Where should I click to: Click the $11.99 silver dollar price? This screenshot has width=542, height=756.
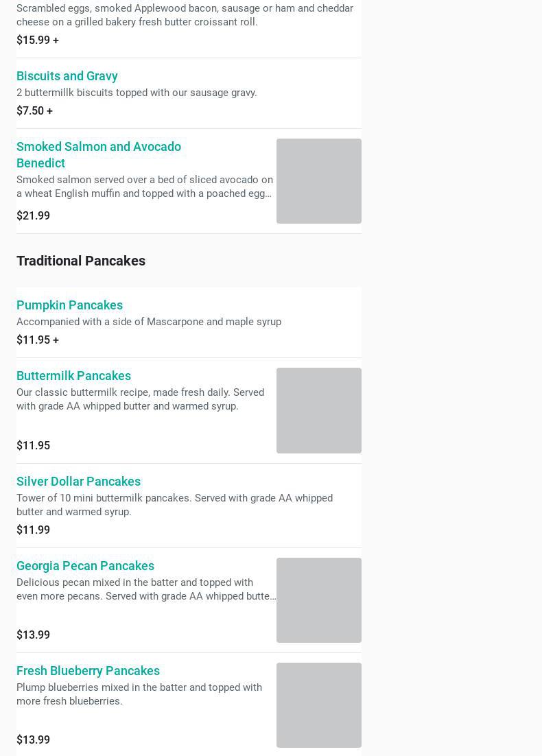pyautogui.click(x=33, y=530)
